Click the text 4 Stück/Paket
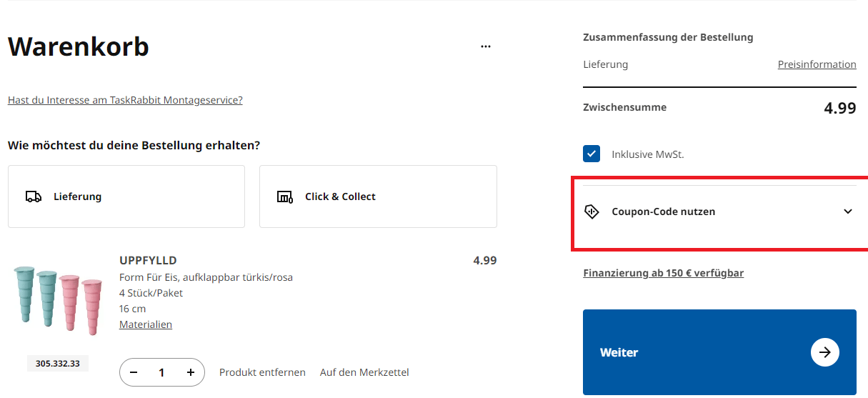Screen dimensions: 868x398 (x=151, y=293)
